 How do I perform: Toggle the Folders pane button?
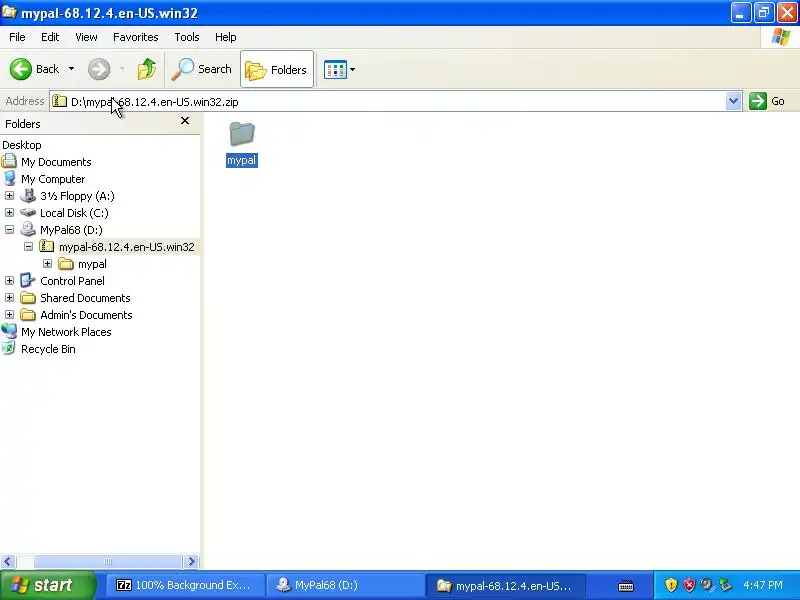[277, 69]
